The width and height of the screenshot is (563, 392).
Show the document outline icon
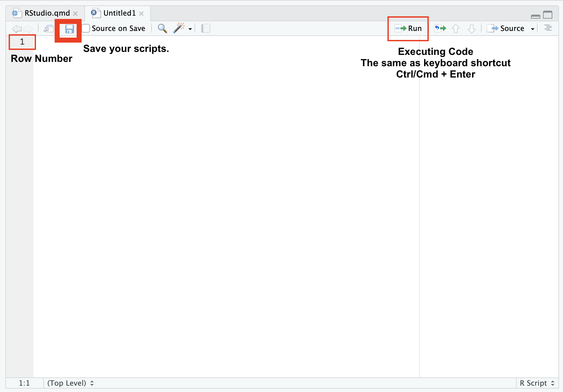tap(548, 28)
